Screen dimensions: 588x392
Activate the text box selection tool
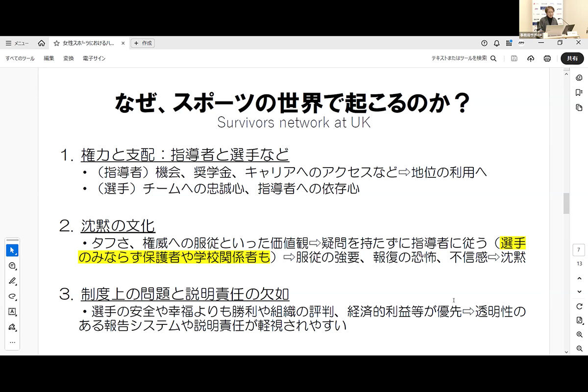point(12,312)
